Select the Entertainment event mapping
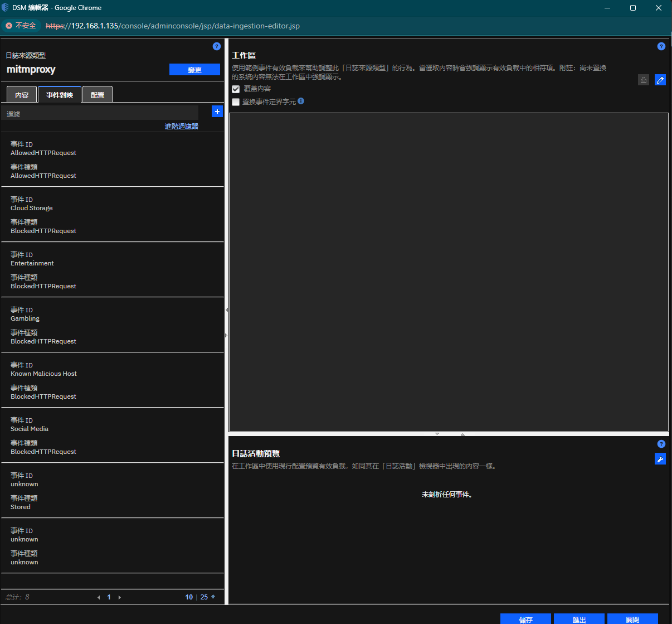The image size is (672, 624). tap(113, 270)
